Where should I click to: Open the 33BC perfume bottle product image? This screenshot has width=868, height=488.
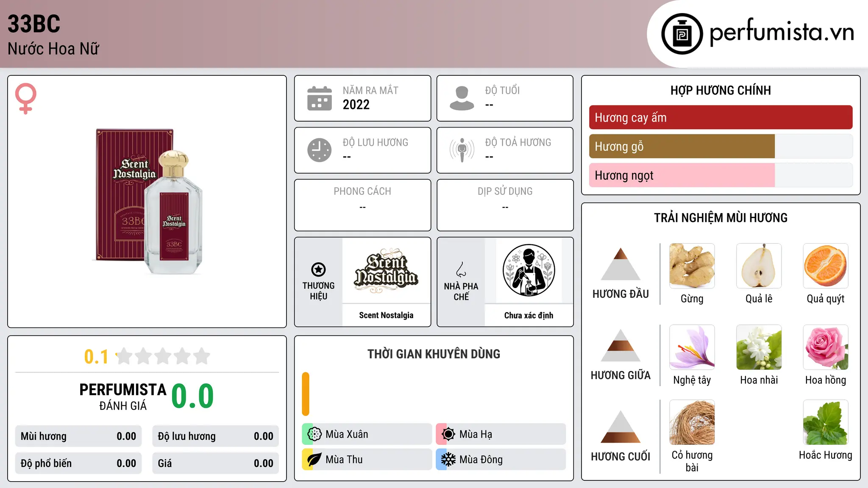(148, 201)
